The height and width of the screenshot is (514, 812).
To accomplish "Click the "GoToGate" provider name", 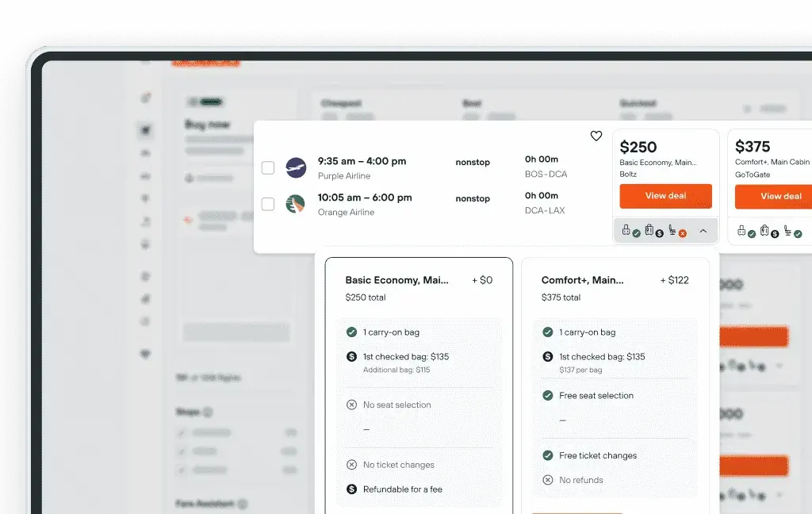I will [x=753, y=175].
